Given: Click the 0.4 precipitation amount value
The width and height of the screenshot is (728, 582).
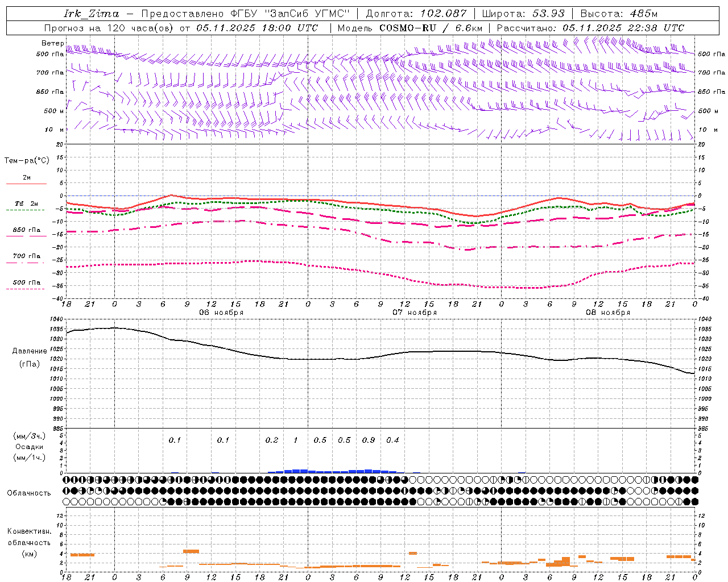Looking at the screenshot, I should 392,440.
